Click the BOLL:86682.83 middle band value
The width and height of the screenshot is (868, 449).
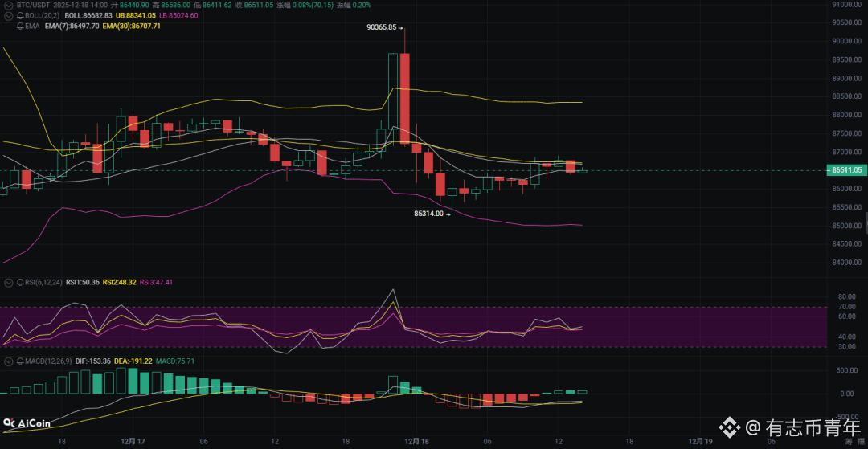(x=88, y=15)
